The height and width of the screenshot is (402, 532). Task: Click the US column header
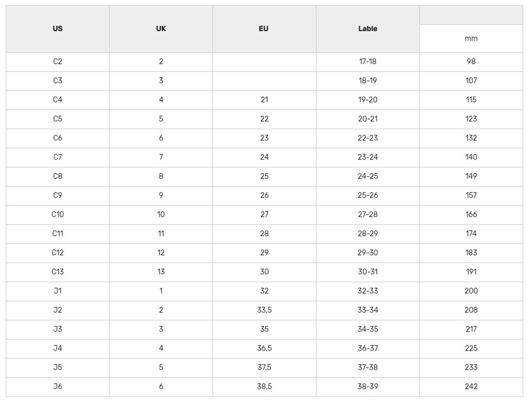click(x=57, y=29)
